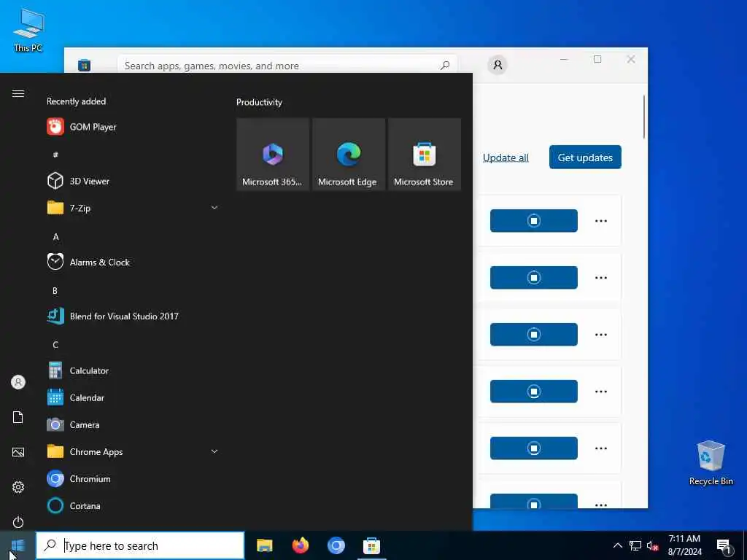Image resolution: width=747 pixels, height=560 pixels.
Task: Click the Update all link
Action: (506, 157)
